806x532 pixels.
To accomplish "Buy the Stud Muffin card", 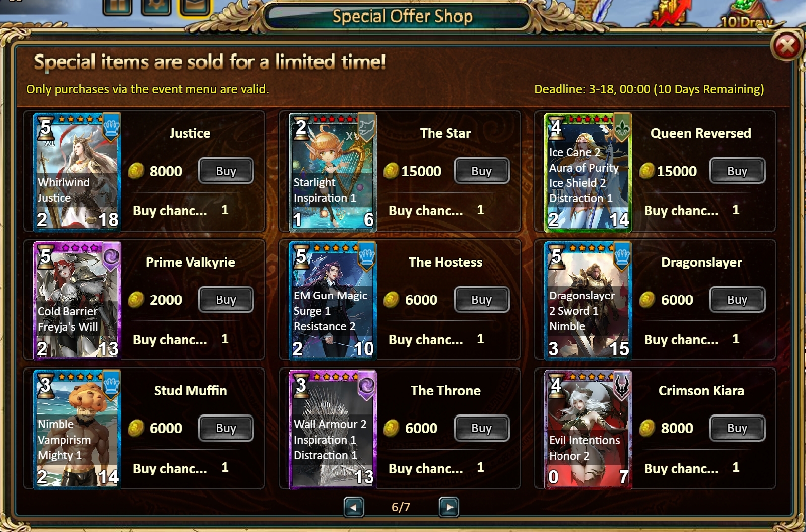I will [226, 428].
